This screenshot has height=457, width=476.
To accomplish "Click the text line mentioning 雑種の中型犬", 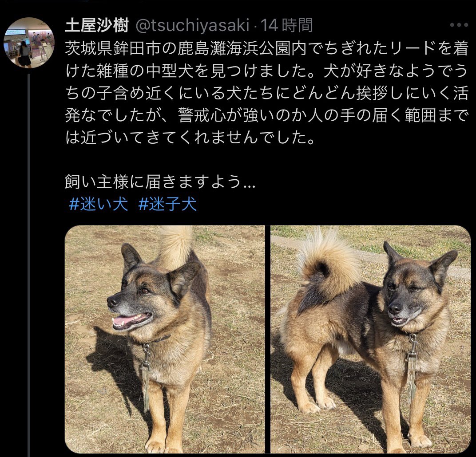I will [267, 71].
